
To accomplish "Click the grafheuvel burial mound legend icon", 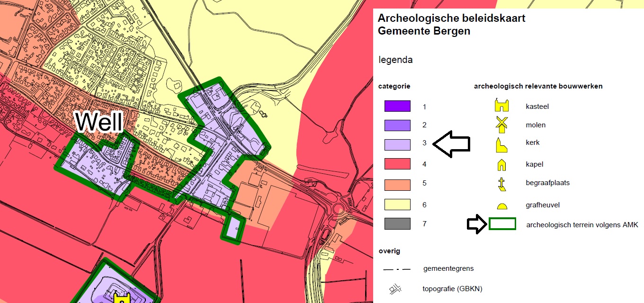I will tap(501, 206).
